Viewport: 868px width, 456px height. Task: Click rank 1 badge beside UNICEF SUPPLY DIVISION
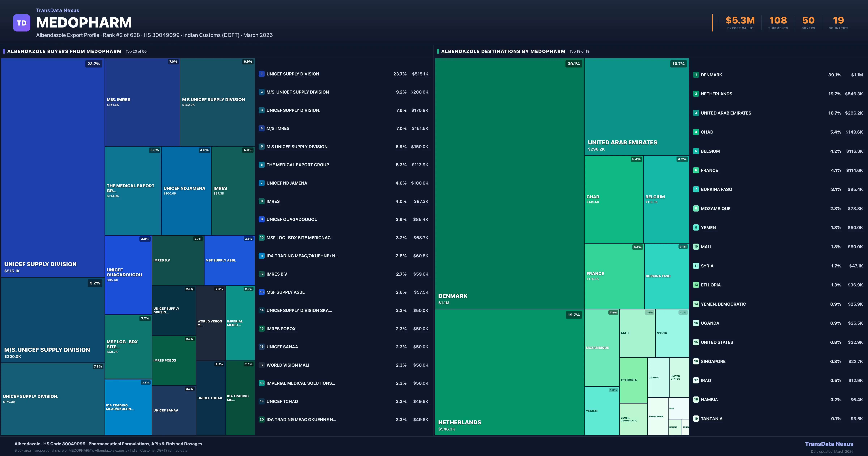261,74
